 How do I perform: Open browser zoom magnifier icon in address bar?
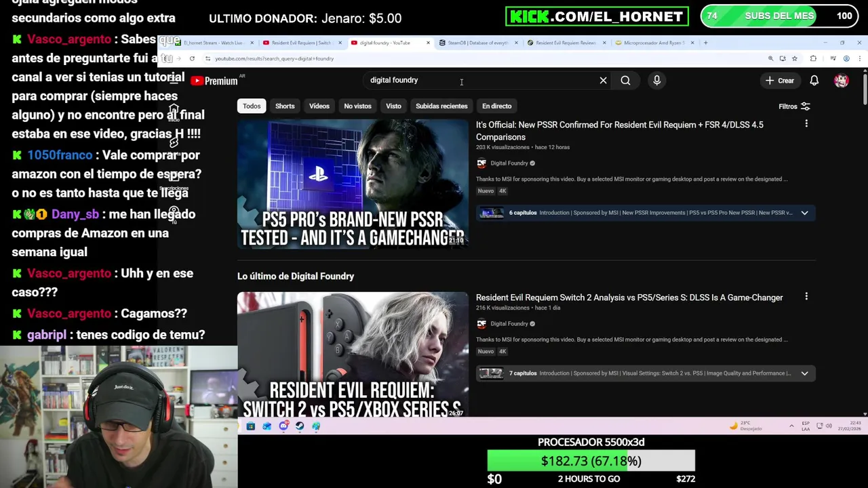coord(770,58)
